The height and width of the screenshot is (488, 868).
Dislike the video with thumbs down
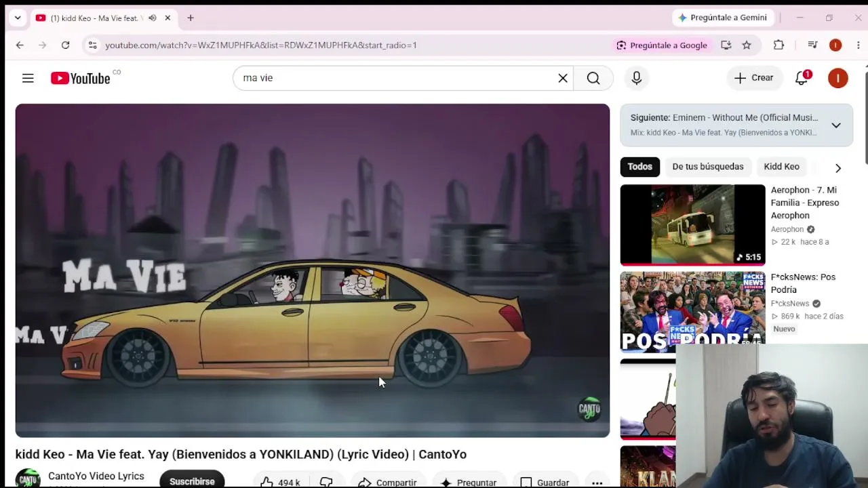(327, 482)
